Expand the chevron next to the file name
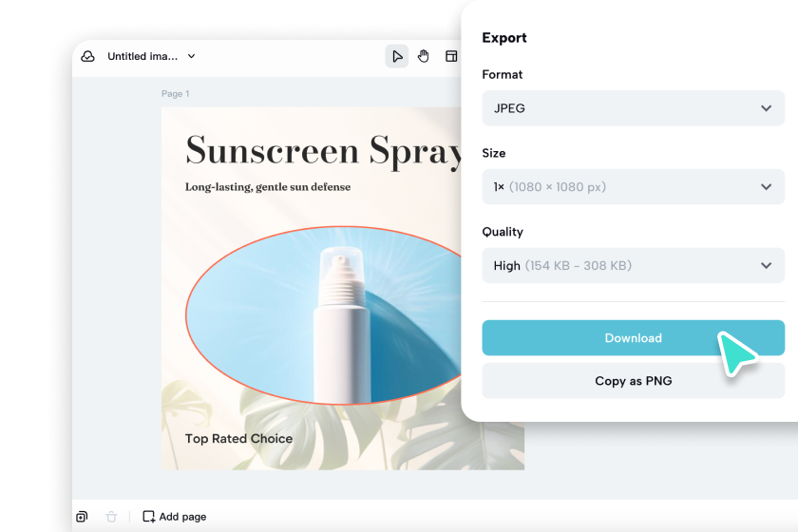 (x=191, y=56)
